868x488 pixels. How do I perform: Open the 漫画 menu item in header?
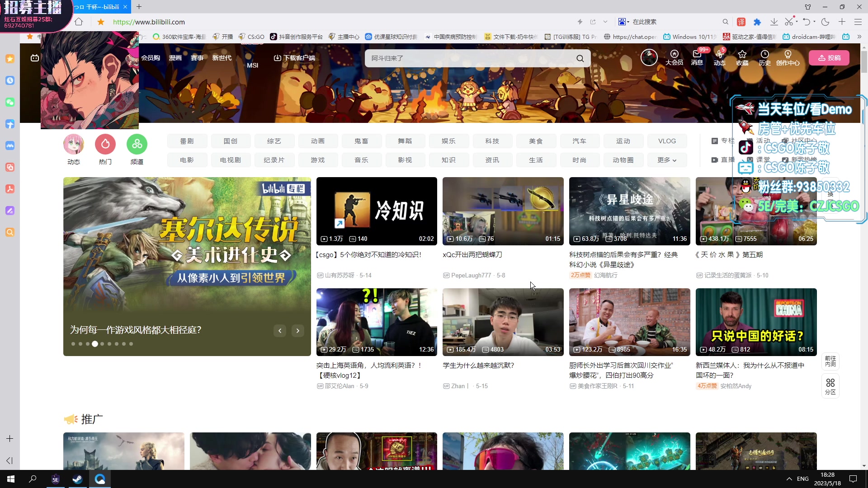point(175,58)
